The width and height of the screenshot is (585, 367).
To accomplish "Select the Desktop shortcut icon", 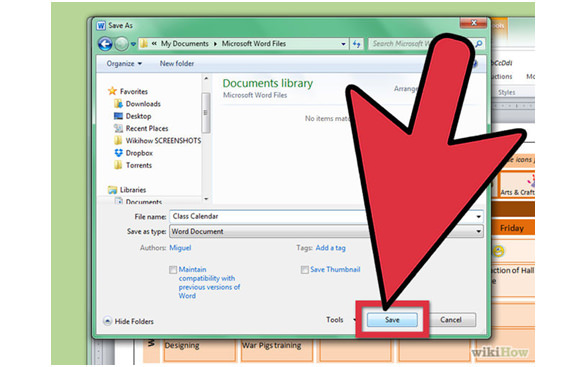I will [x=118, y=116].
